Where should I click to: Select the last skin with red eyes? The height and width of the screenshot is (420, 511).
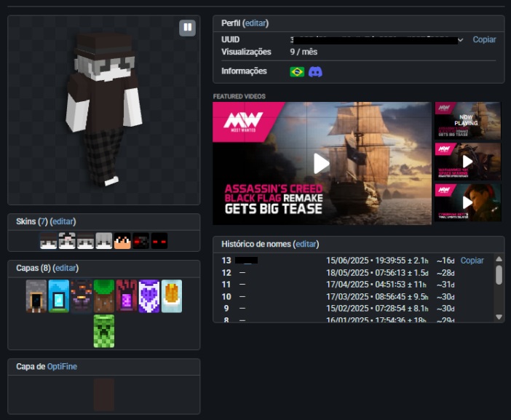[x=159, y=241]
